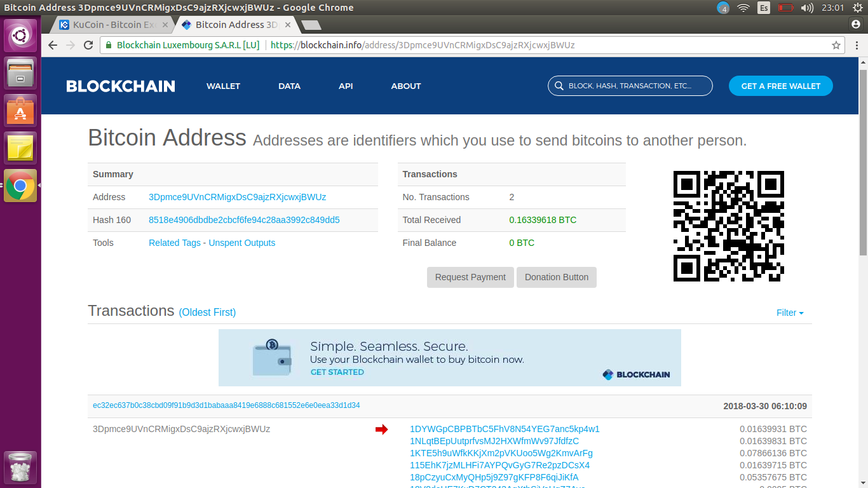Click the address QR code image
The height and width of the screenshot is (488, 868).
pyautogui.click(x=728, y=226)
